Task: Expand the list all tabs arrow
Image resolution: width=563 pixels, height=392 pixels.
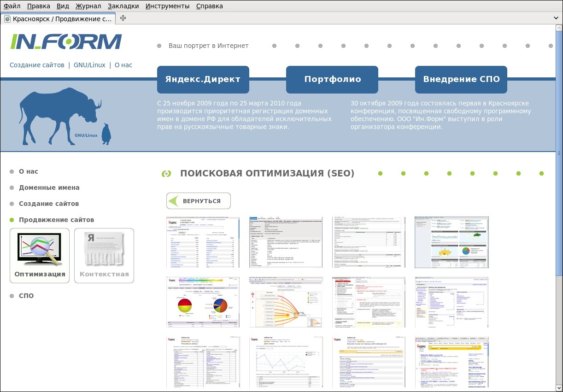Action: click(x=556, y=18)
